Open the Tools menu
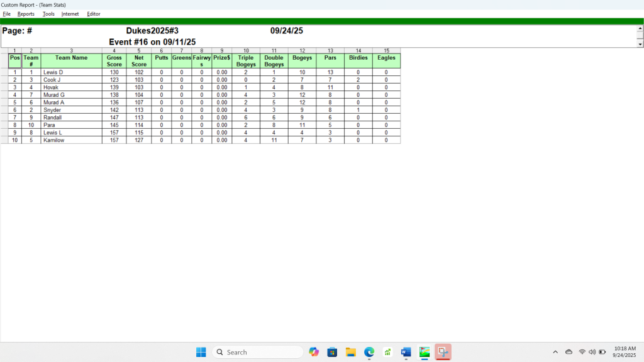The image size is (644, 362). coord(48,14)
